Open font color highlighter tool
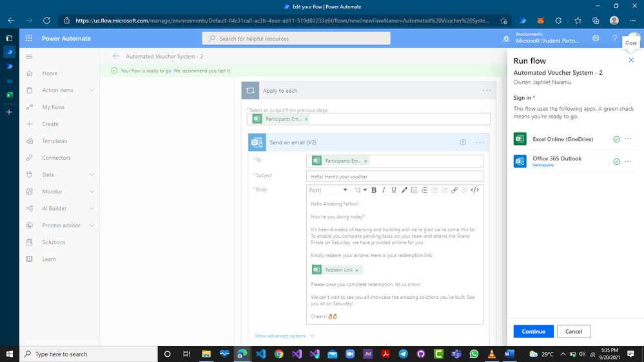Screen dimensions: 644x362 click(x=404, y=190)
